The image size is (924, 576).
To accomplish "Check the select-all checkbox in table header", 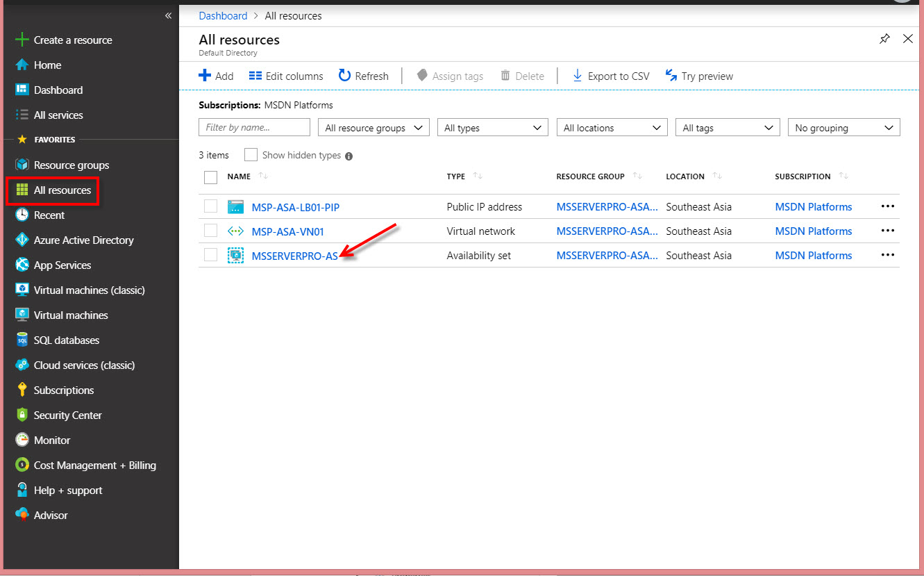I will tap(210, 177).
